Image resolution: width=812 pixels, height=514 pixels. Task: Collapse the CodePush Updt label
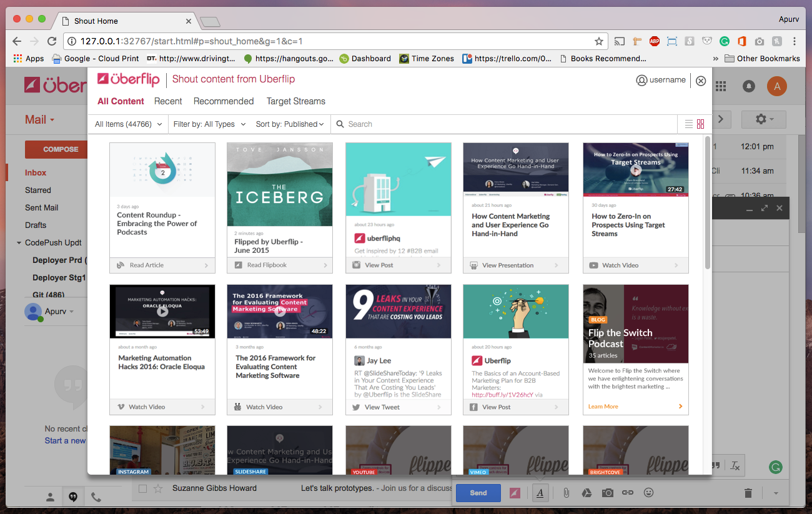tap(19, 243)
